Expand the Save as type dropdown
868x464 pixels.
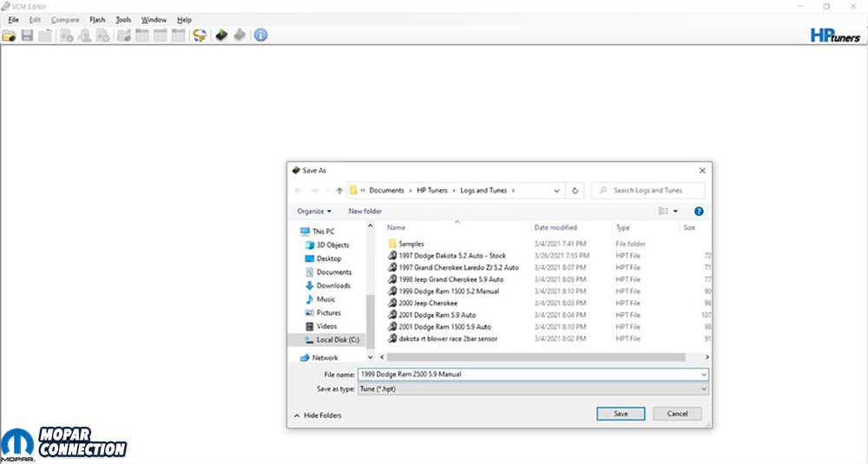pos(532,389)
